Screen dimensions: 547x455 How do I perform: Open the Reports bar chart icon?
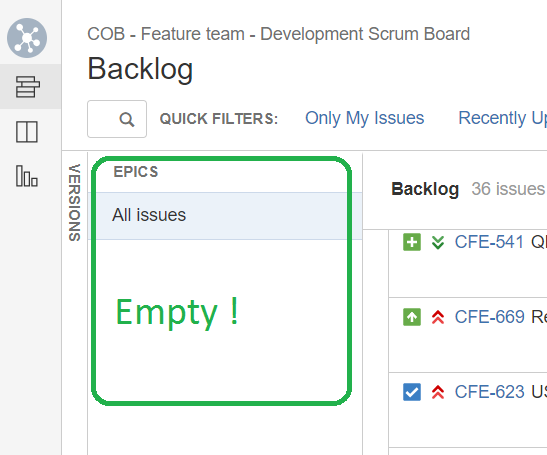pos(27,176)
